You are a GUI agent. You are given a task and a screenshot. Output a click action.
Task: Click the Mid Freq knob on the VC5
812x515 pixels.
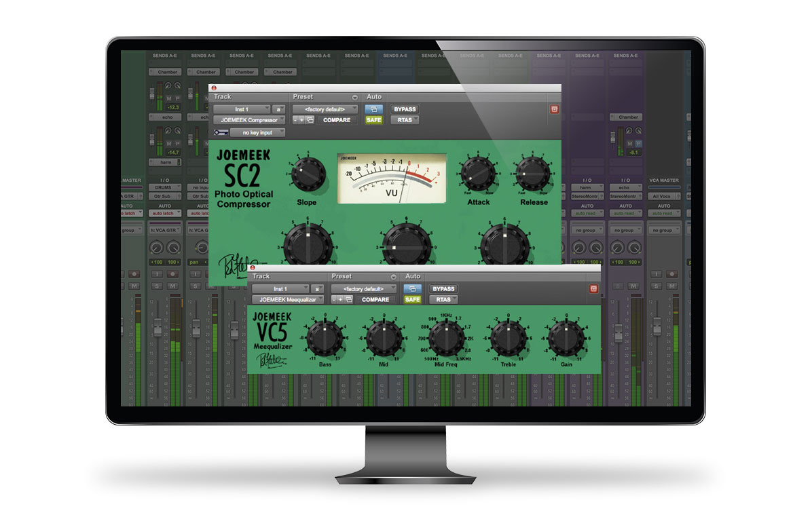446,339
